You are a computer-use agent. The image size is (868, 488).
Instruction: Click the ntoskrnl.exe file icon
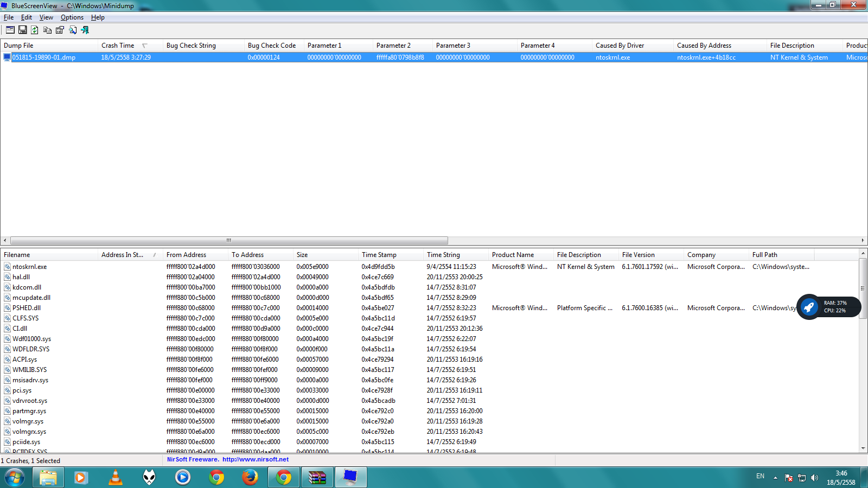coord(7,267)
